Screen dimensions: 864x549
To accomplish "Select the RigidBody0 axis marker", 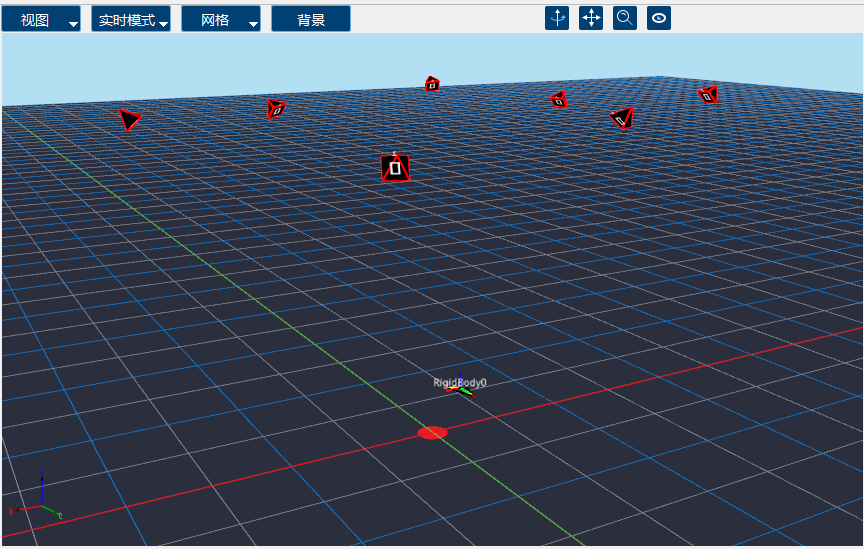I will click(x=461, y=391).
